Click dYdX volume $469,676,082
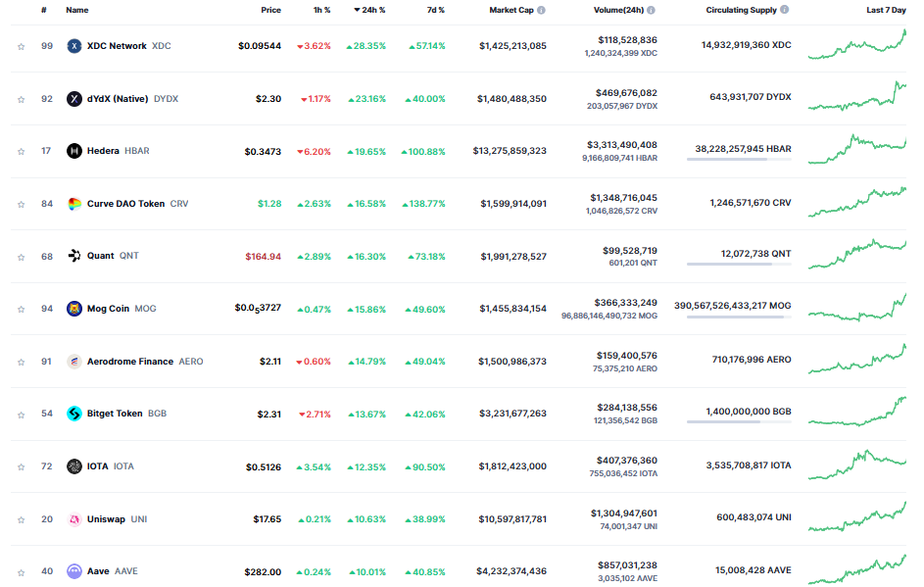The width and height of the screenshot is (924, 587). (626, 92)
